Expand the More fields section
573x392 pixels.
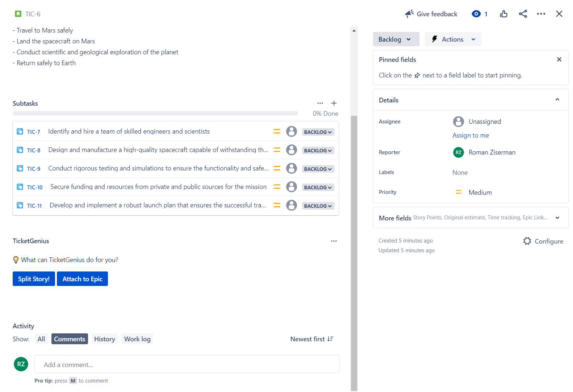click(x=470, y=218)
